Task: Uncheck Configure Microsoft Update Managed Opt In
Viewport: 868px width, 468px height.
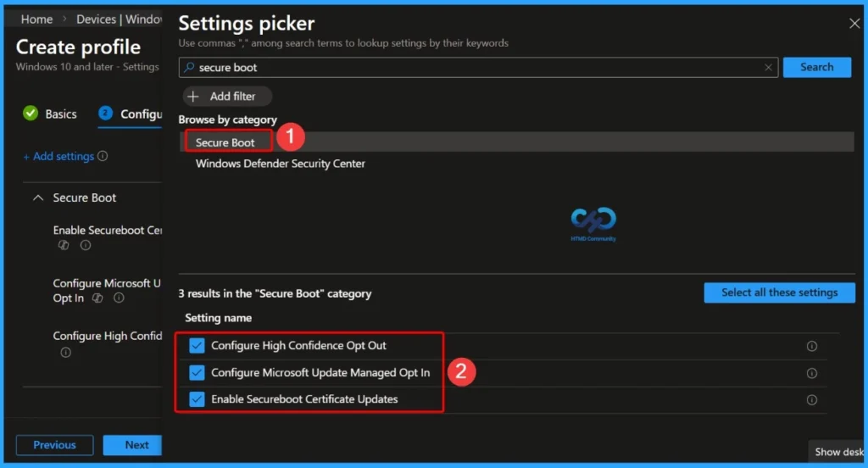Action: click(x=197, y=372)
